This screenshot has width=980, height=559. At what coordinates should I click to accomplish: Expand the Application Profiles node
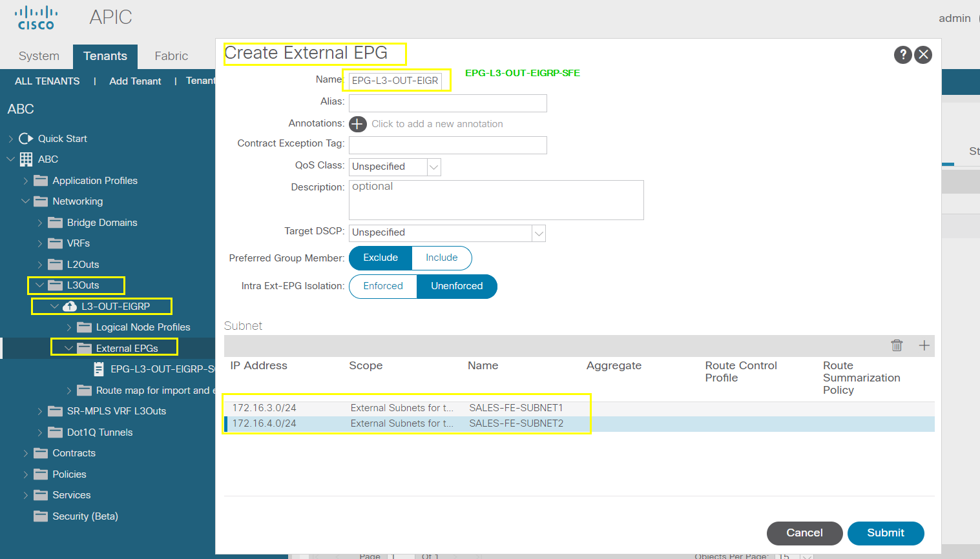coord(25,180)
